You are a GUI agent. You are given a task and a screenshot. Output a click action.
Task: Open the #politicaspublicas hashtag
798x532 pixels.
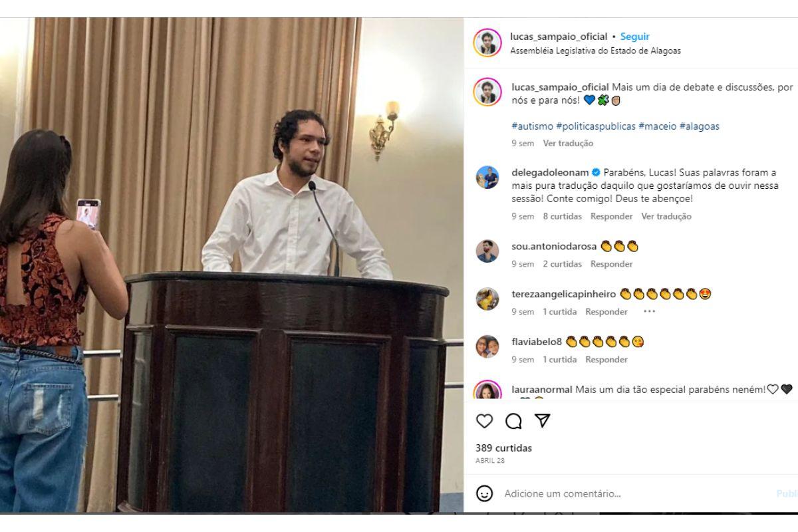coord(596,126)
